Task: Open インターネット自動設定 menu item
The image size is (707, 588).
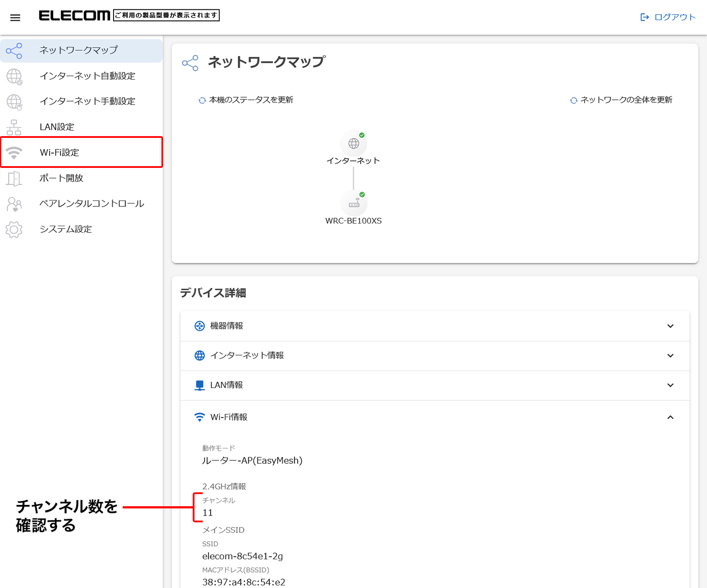Action: 87,76
